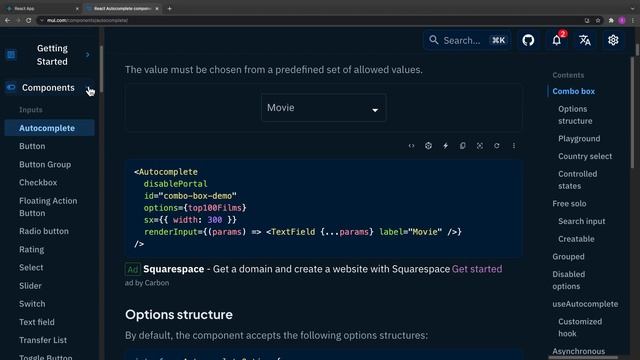Reload the page in browser
This screenshot has width=640, height=360.
[29, 20]
